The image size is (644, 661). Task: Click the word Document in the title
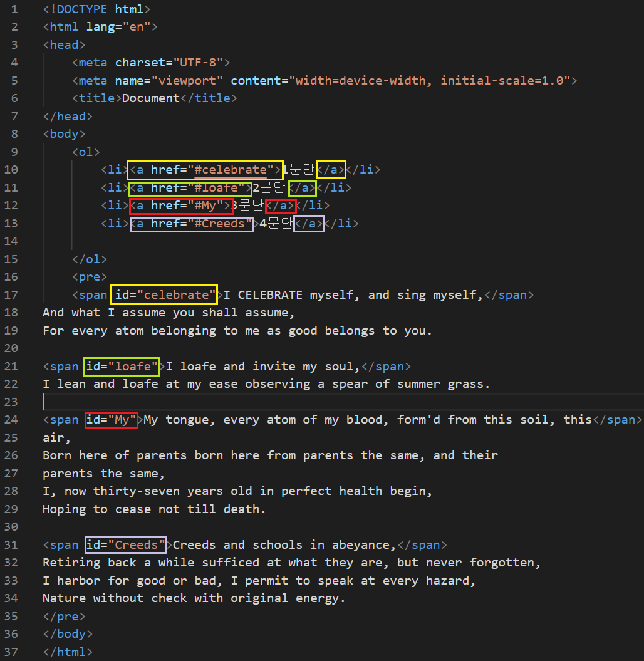pos(151,98)
